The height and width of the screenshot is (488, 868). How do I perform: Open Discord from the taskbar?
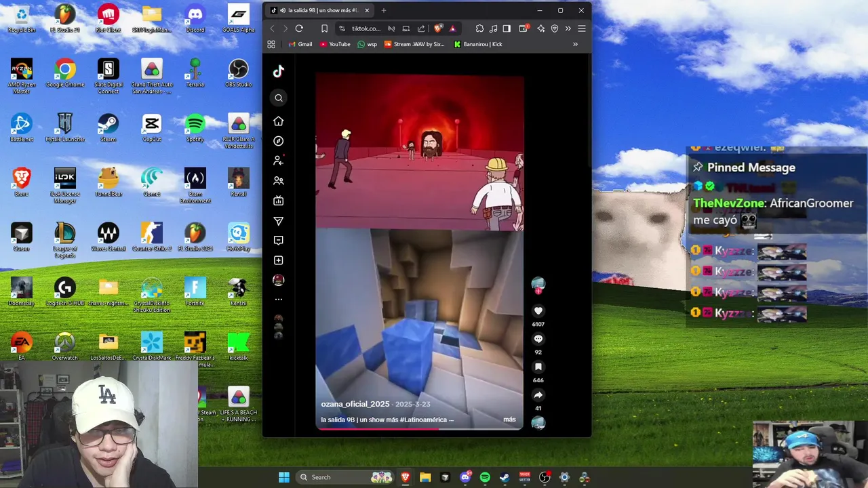(465, 477)
